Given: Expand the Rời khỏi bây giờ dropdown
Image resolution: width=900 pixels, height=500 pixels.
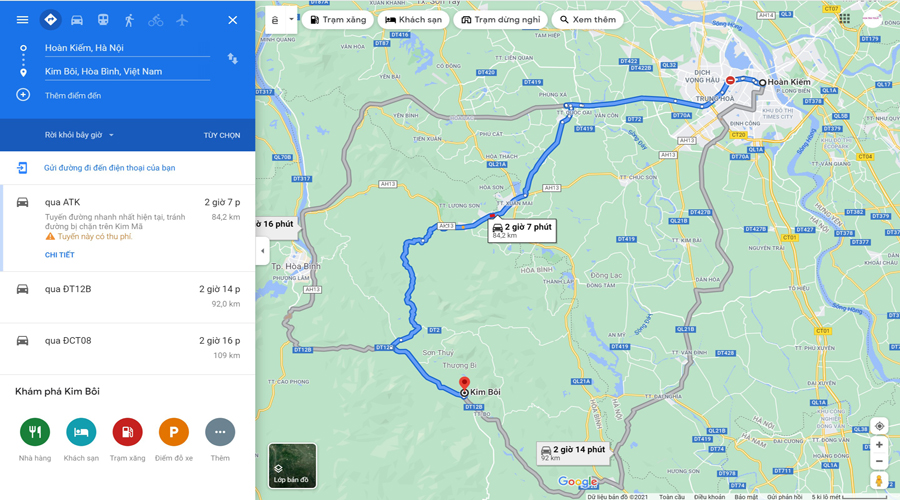Looking at the screenshot, I should click(79, 135).
